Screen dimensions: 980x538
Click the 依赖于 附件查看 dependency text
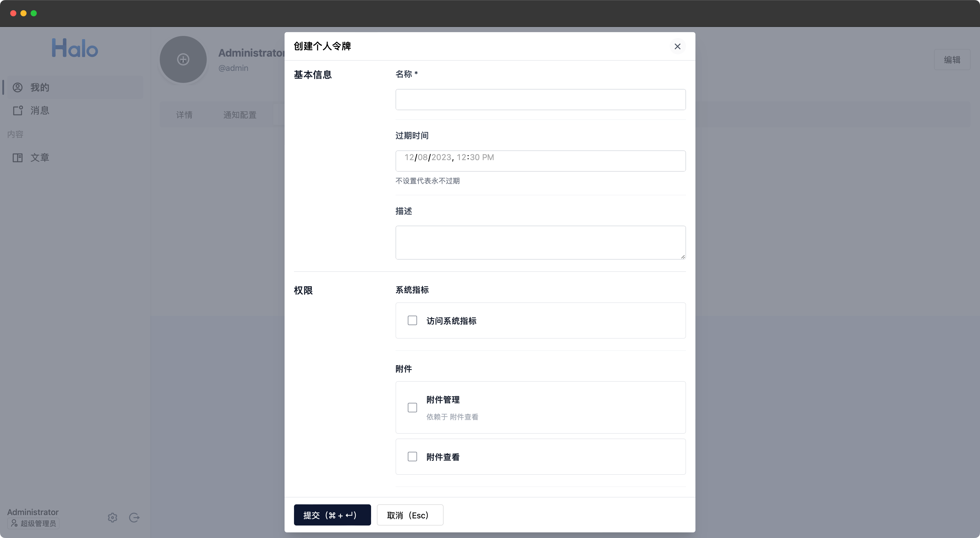[452, 417]
